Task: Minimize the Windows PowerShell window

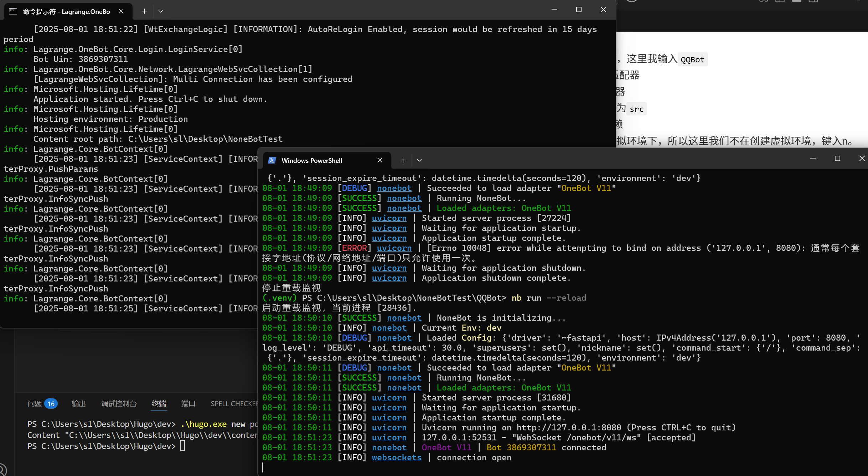Action: (x=813, y=158)
